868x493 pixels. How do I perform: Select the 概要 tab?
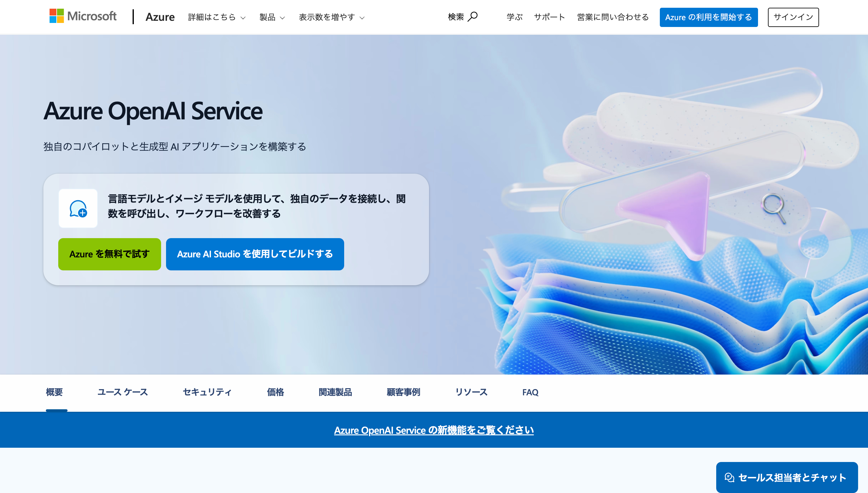pos(55,392)
